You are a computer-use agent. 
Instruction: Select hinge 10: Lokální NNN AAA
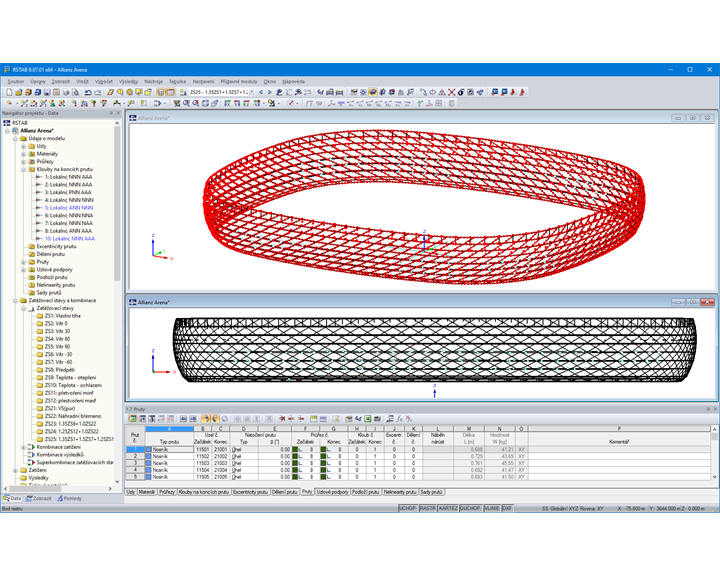click(x=70, y=239)
